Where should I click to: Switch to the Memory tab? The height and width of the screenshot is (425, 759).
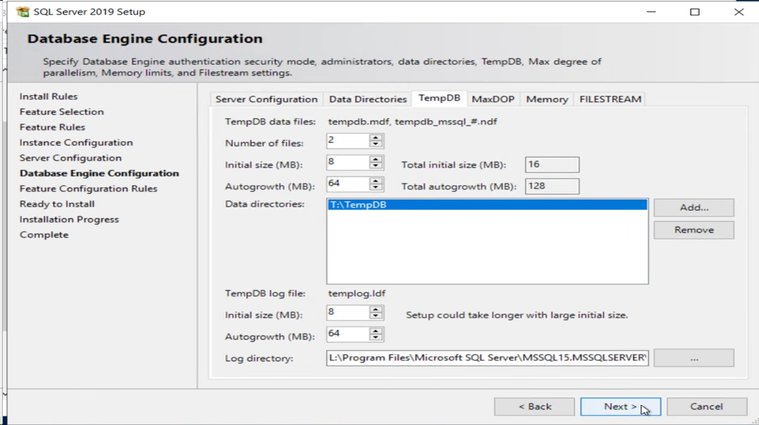coord(547,99)
